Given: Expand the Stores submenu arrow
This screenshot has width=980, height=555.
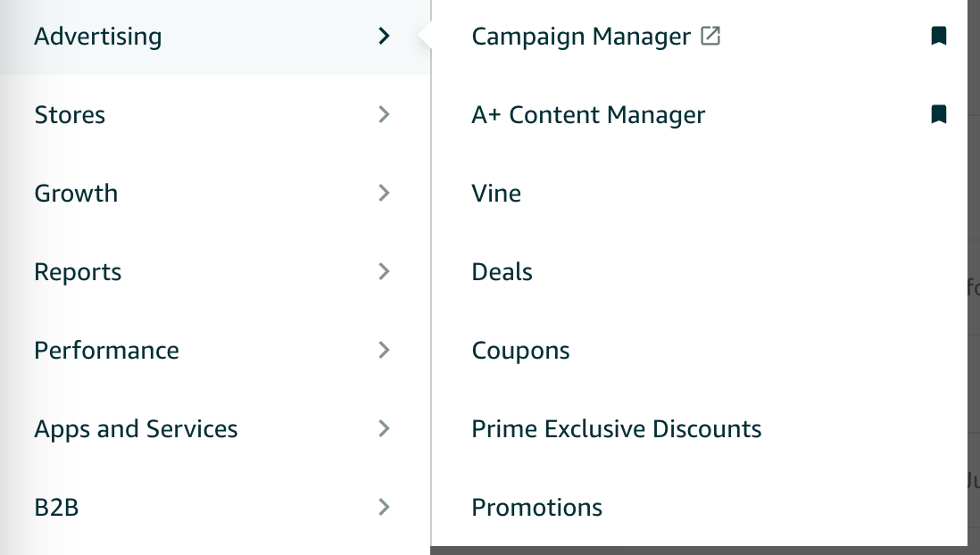Looking at the screenshot, I should tap(384, 115).
